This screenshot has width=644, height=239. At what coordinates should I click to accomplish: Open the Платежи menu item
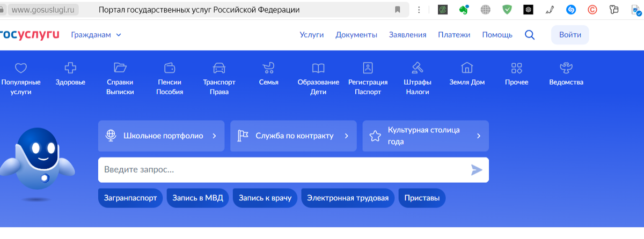454,35
